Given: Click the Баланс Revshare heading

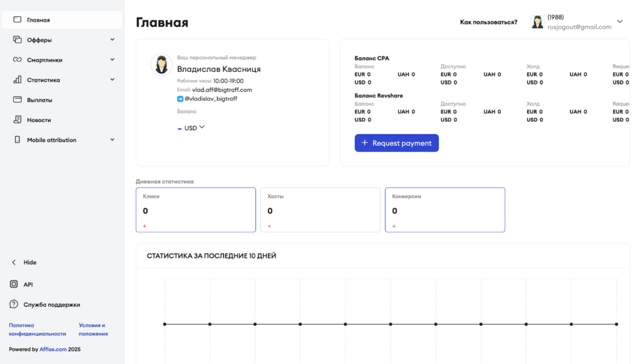Looking at the screenshot, I should click(379, 96).
